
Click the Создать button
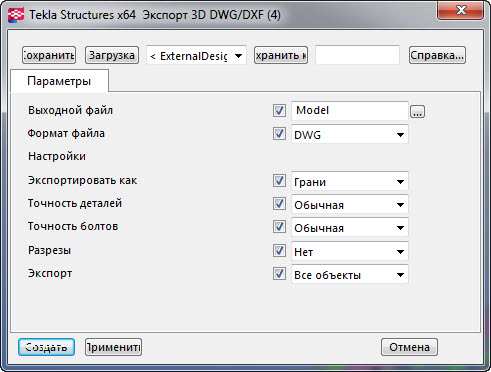point(46,347)
